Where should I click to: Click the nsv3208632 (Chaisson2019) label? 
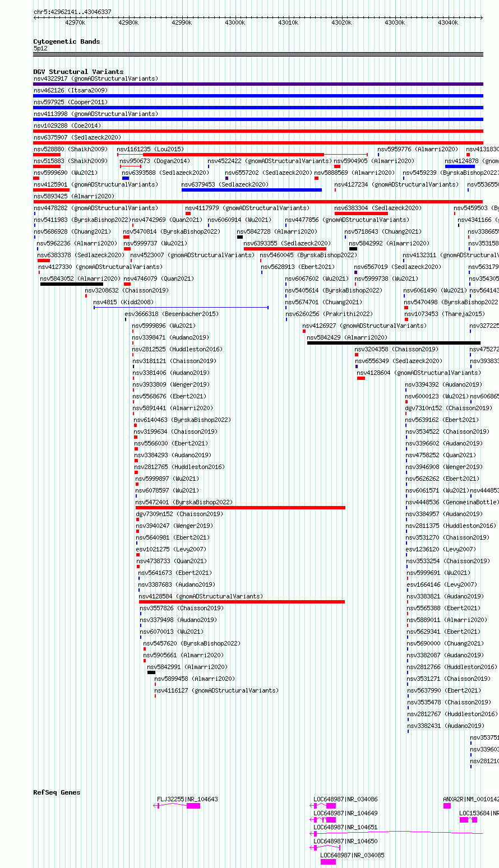[127, 290]
